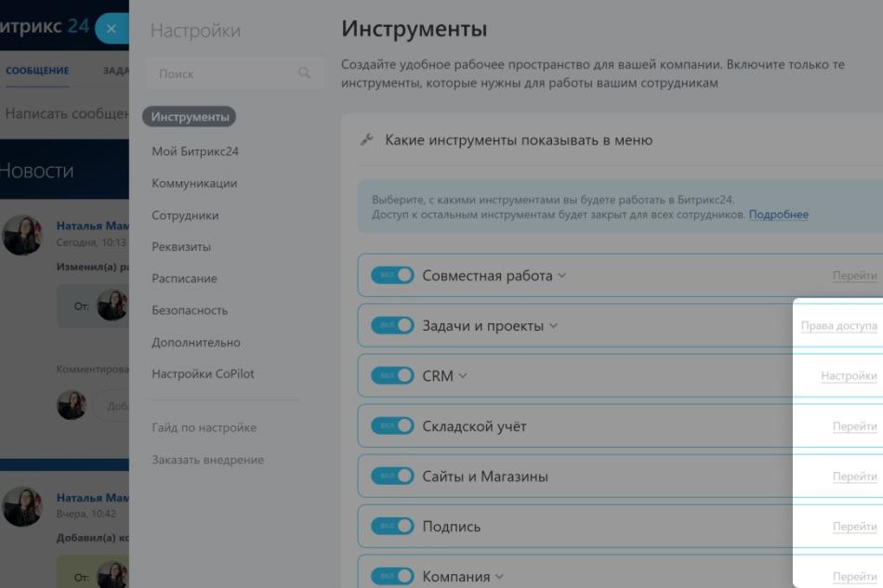Close the settings slider with X button
The image size is (883, 588).
click(x=111, y=28)
